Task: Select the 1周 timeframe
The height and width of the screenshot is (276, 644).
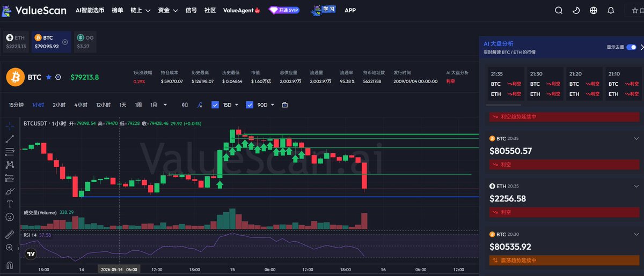Action: (x=138, y=105)
